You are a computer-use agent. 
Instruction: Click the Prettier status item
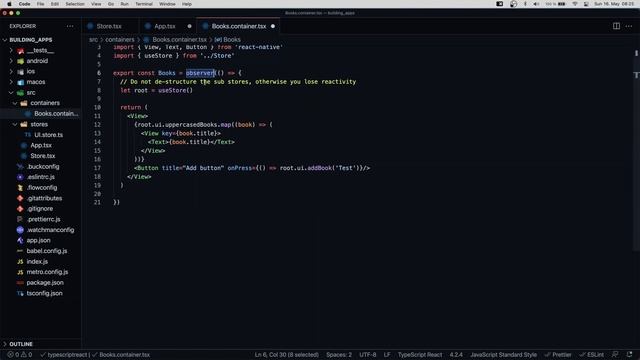tap(558, 355)
